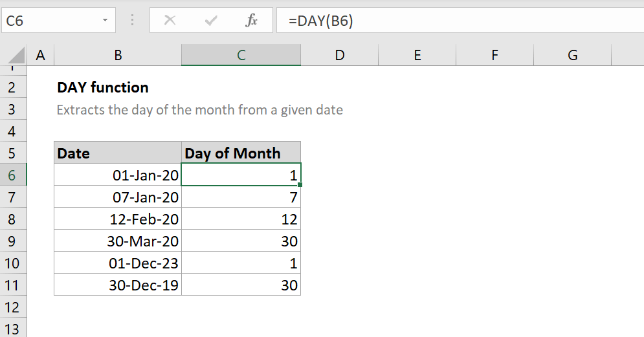Select row 11 header
This screenshot has width=644, height=337.
pyautogui.click(x=13, y=285)
